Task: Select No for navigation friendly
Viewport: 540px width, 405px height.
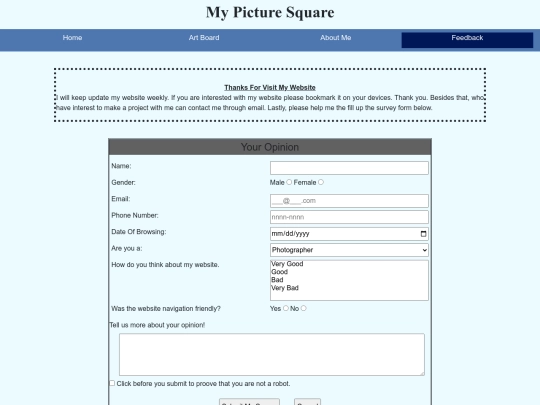Action: click(303, 308)
